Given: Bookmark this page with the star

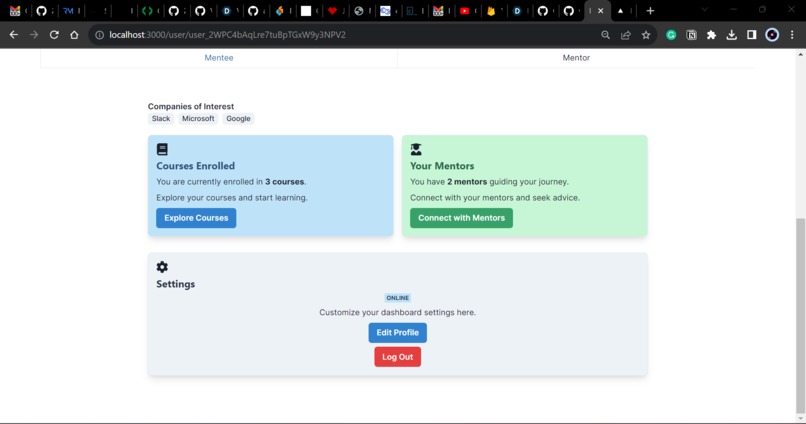Looking at the screenshot, I should (646, 35).
